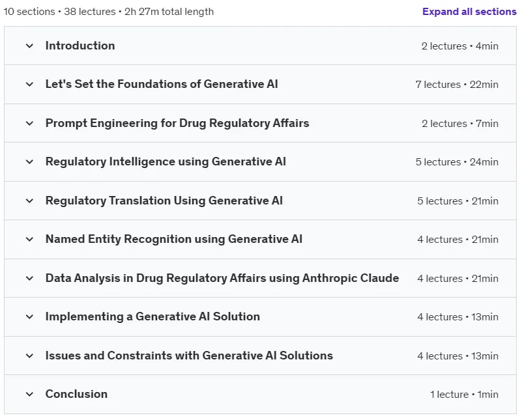This screenshot has height=420, width=520.
Task: Expand Regulatory Intelligence section chevron
Action: (29, 161)
